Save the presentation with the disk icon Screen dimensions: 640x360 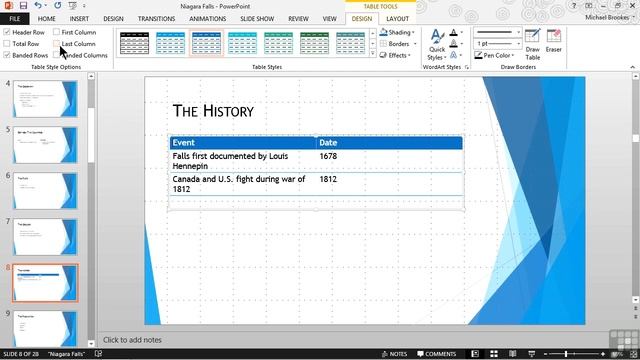point(23,6)
